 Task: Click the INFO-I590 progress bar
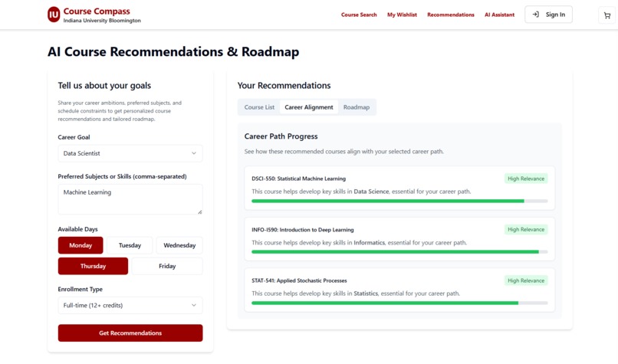(399, 251)
